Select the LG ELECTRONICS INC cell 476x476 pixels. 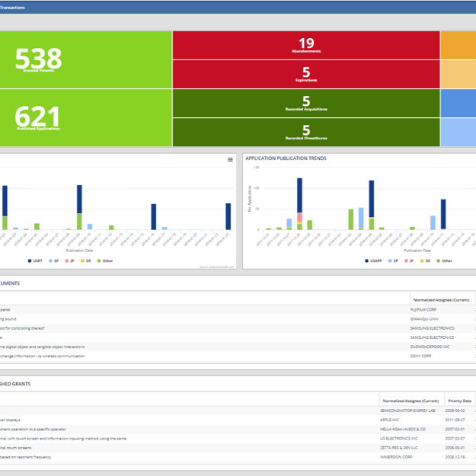click(398, 439)
